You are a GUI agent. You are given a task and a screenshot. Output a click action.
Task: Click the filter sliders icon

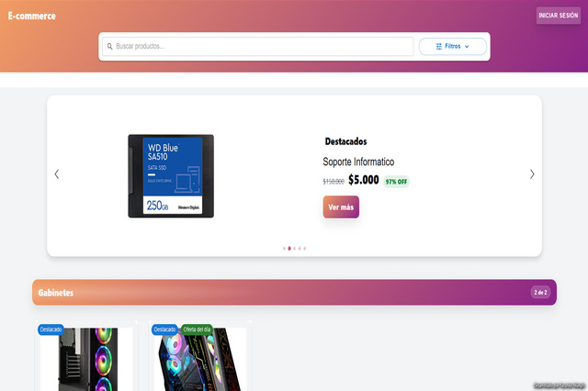tap(439, 47)
